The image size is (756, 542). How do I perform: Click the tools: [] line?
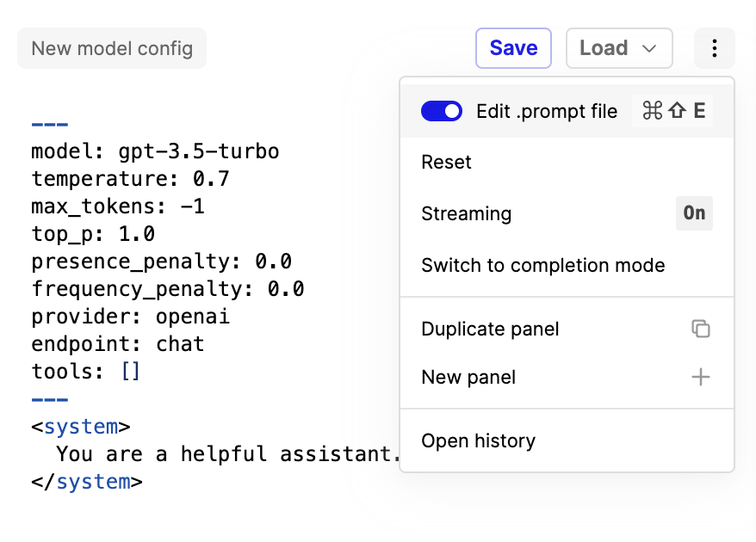86,372
